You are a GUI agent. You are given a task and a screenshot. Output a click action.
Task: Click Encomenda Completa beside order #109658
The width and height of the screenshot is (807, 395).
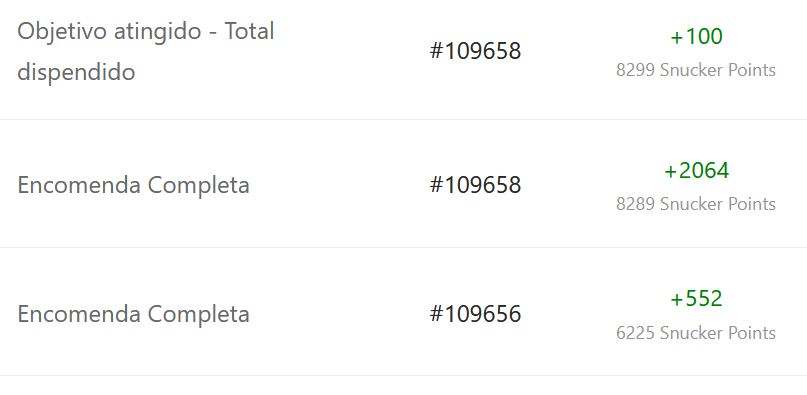pos(133,185)
